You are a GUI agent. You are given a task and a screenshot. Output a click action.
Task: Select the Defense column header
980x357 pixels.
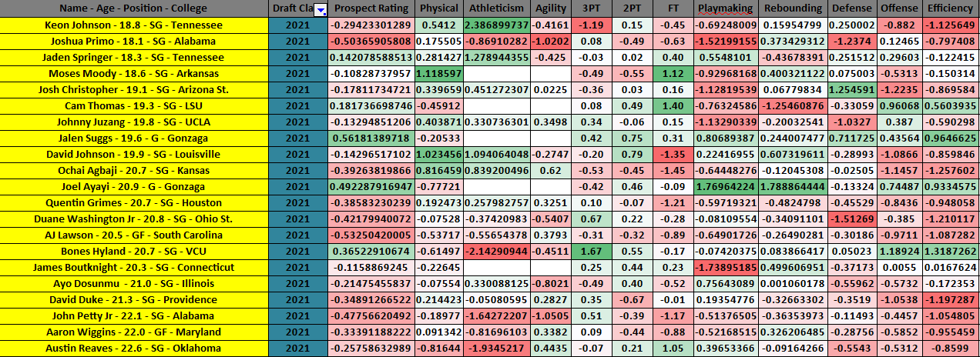pos(853,8)
